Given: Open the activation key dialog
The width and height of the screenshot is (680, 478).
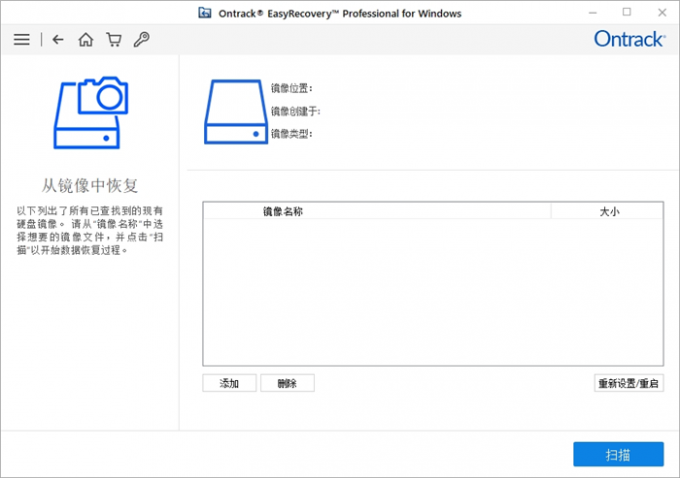Looking at the screenshot, I should pos(141,39).
